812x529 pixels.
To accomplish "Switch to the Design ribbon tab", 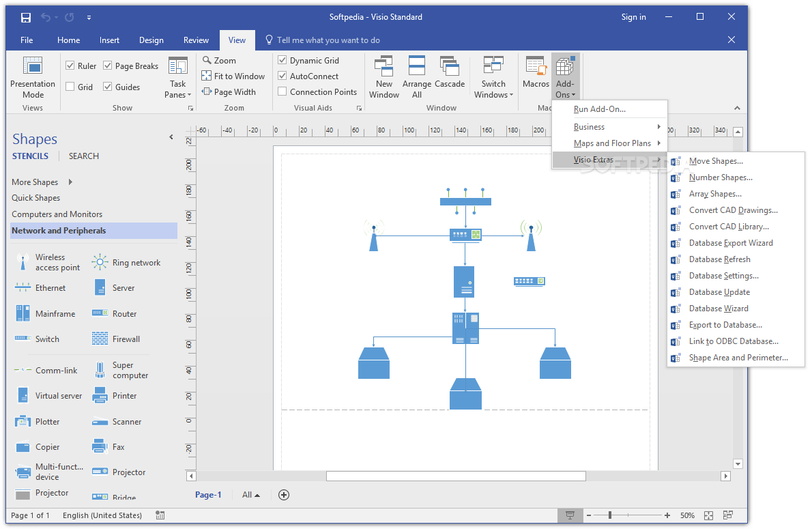I will [x=151, y=40].
